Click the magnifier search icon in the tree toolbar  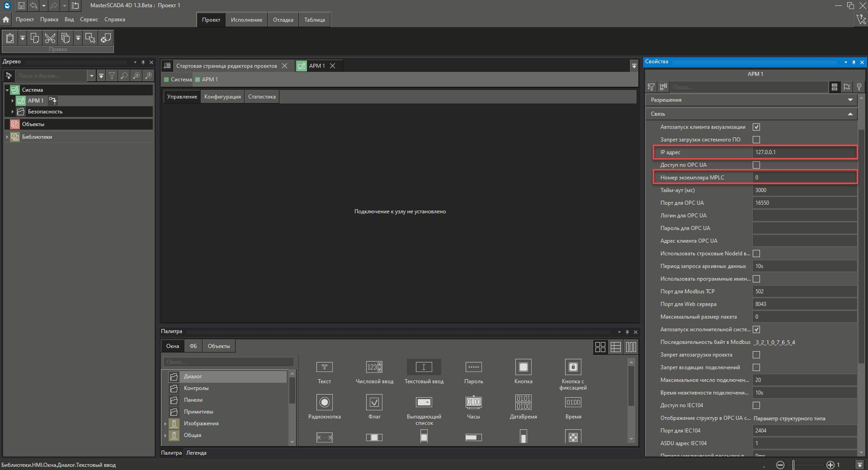click(124, 76)
